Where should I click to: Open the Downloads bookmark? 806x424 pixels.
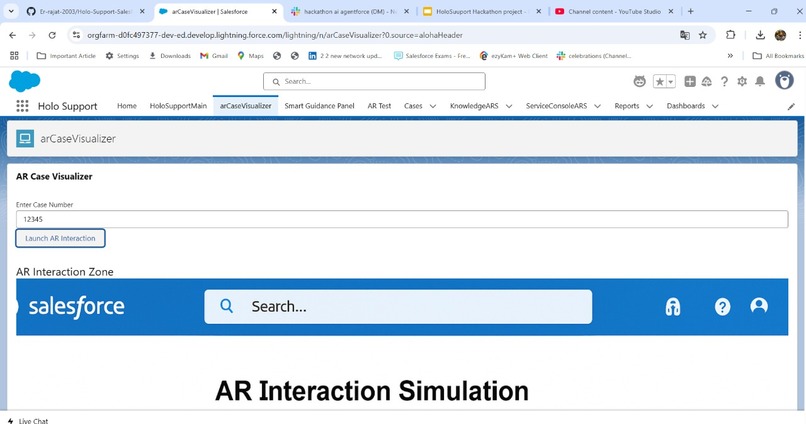170,56
